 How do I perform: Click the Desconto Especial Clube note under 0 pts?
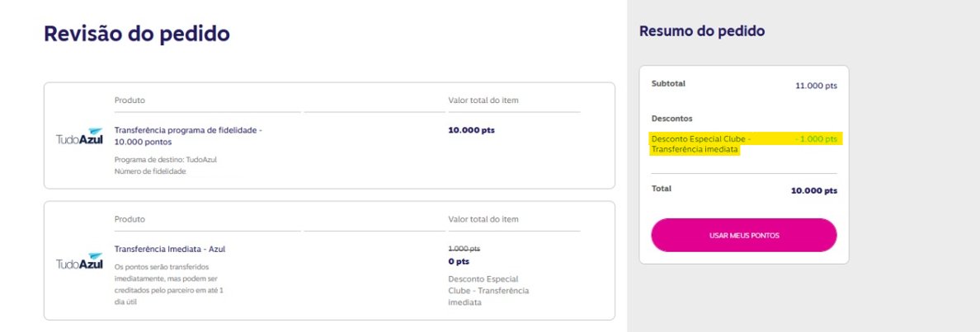(x=488, y=290)
